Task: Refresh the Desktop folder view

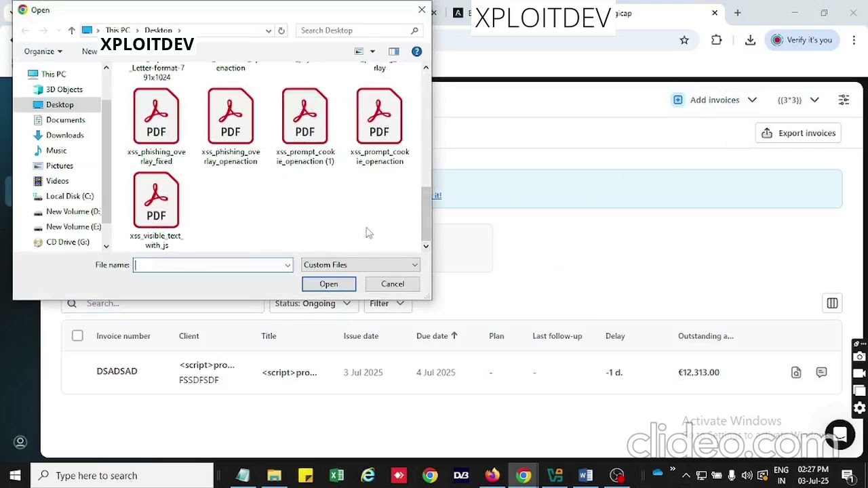Action: (x=281, y=30)
